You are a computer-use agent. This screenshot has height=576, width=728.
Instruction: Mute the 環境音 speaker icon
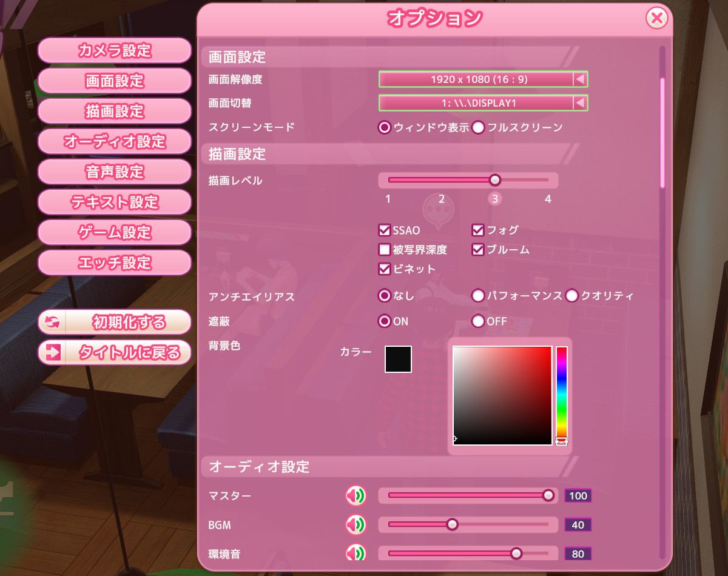point(356,554)
